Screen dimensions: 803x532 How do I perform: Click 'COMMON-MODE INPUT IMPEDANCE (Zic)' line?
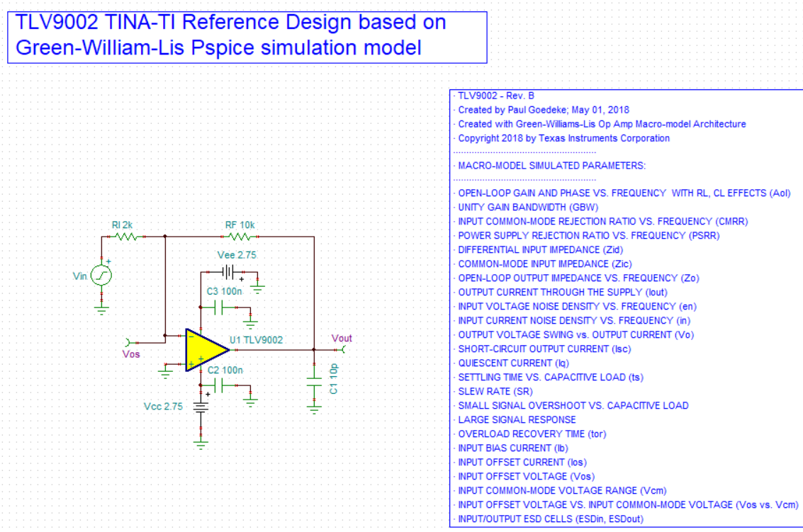(x=545, y=264)
